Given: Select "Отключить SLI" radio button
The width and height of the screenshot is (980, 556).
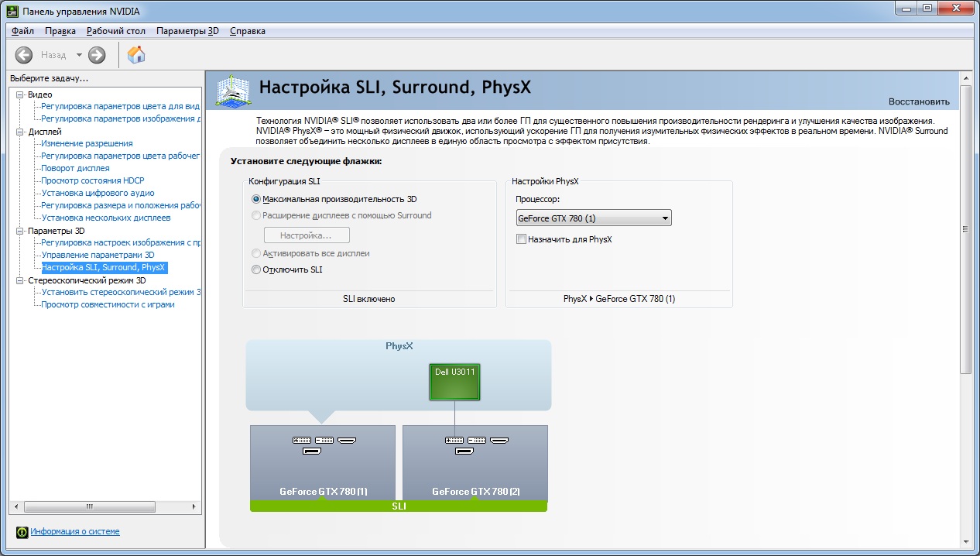Looking at the screenshot, I should pyautogui.click(x=257, y=269).
